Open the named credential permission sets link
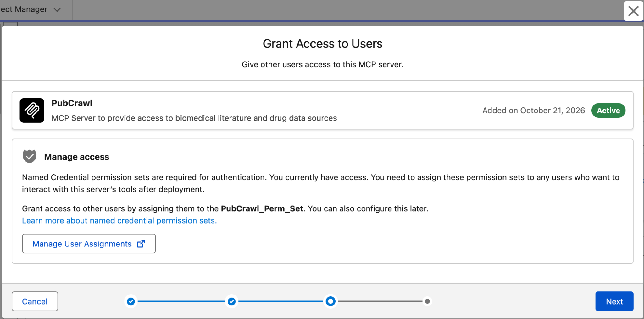 click(119, 221)
